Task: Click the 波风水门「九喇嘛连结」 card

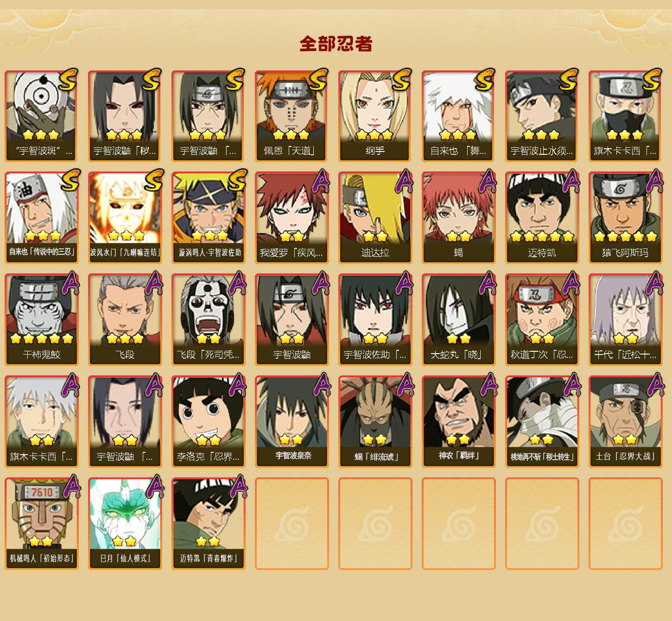Action: 125,218
